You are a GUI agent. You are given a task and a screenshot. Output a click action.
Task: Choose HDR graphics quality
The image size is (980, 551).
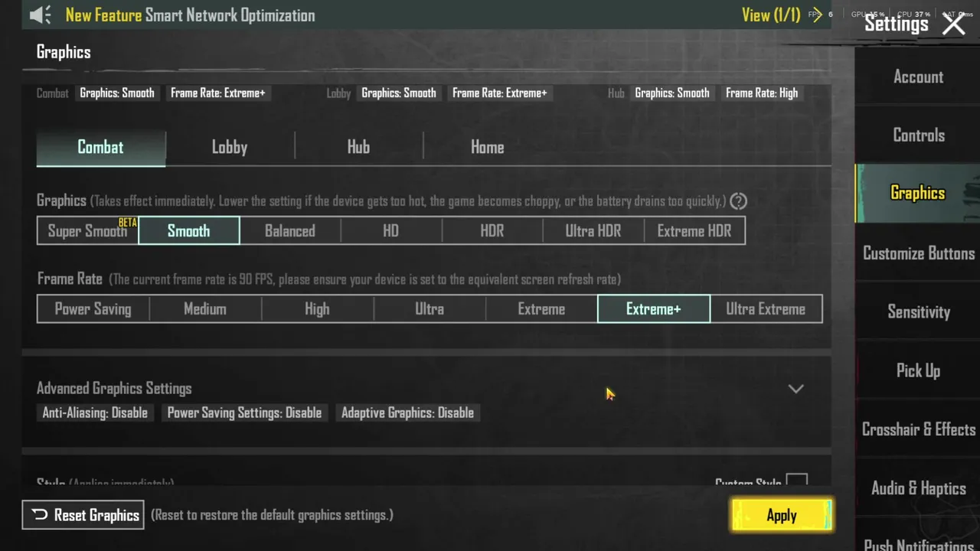492,231
